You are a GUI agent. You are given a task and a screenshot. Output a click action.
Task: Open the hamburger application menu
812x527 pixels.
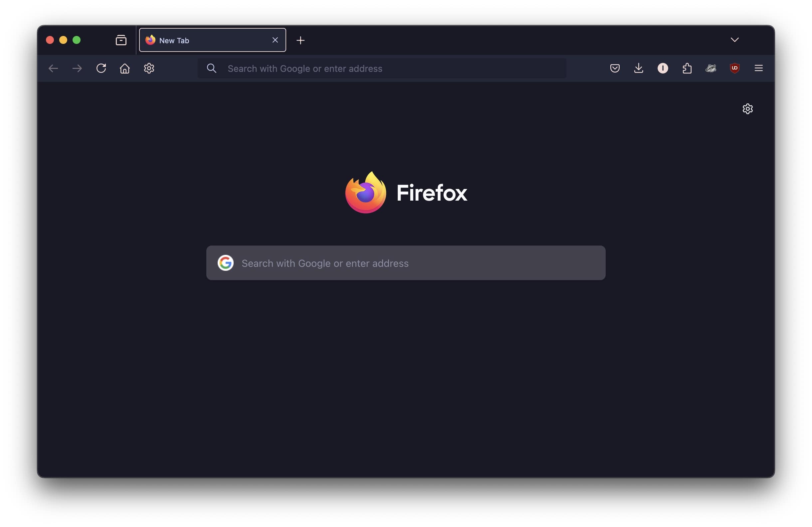click(x=758, y=68)
